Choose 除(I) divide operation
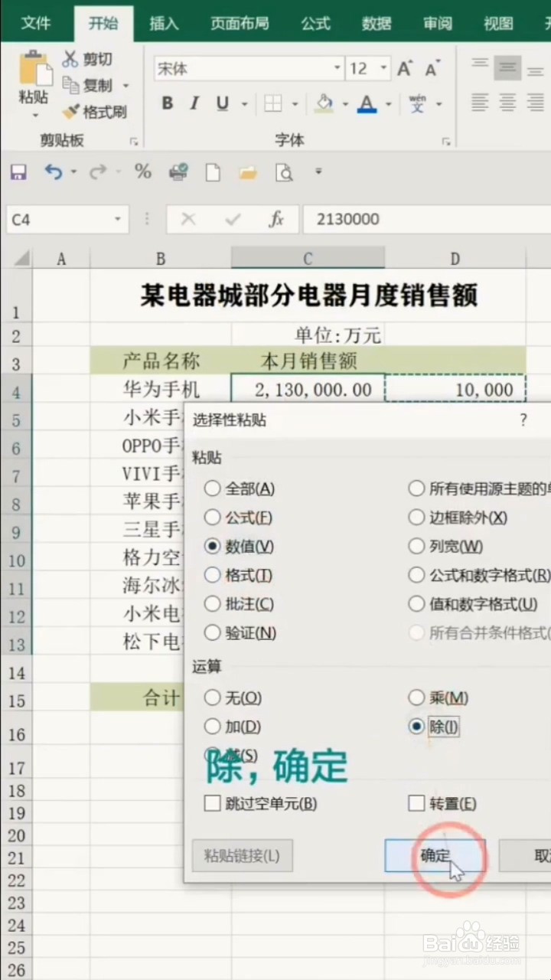Image resolution: width=551 pixels, height=980 pixels. coord(435,727)
